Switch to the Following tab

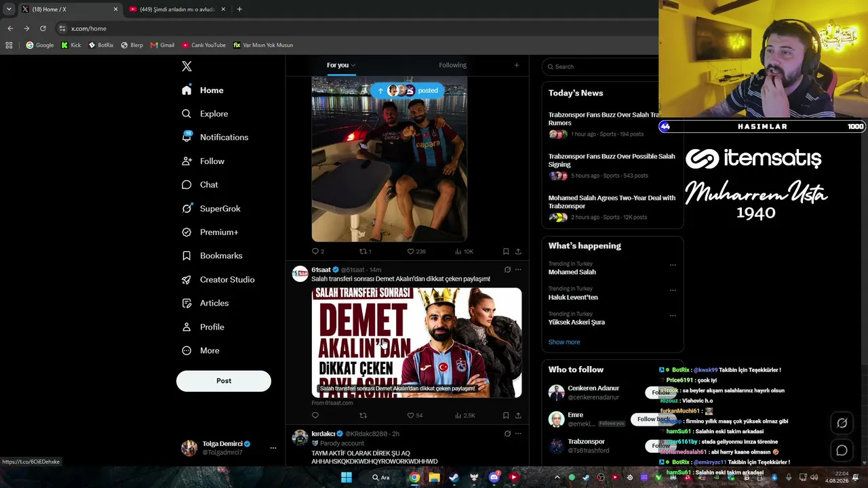pyautogui.click(x=452, y=65)
